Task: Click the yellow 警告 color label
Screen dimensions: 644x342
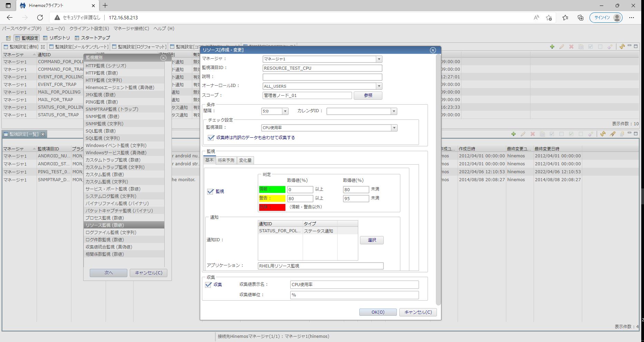Action: pos(272,198)
